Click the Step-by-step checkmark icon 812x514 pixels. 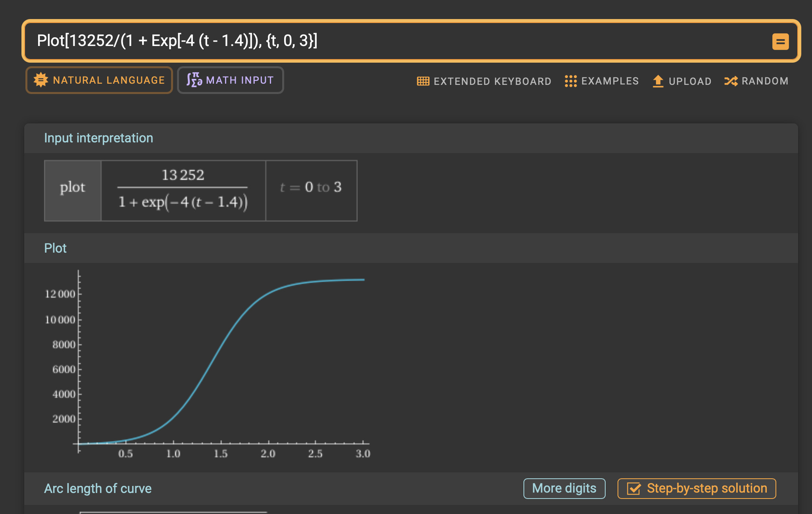click(x=634, y=488)
